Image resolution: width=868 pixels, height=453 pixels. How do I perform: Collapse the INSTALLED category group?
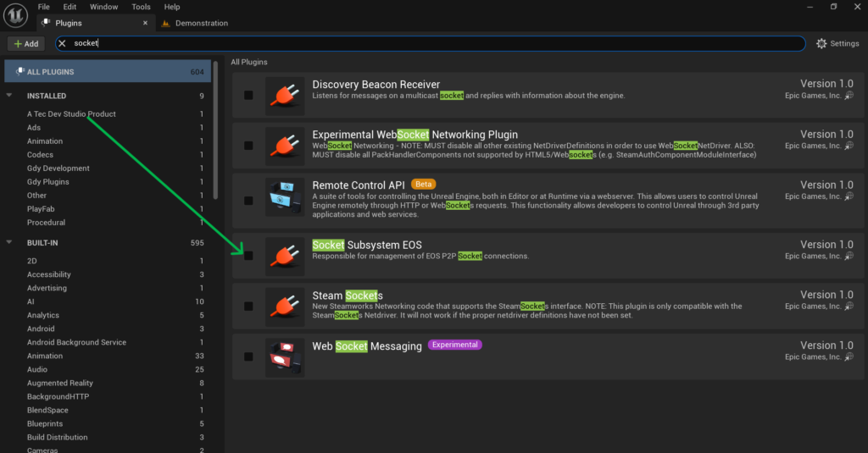(x=8, y=95)
